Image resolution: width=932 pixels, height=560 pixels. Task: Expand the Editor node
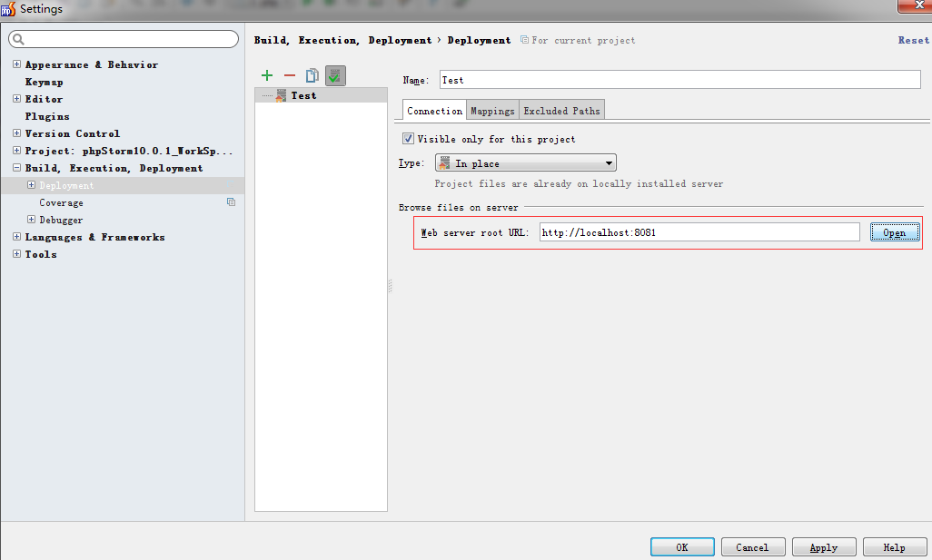click(x=16, y=99)
